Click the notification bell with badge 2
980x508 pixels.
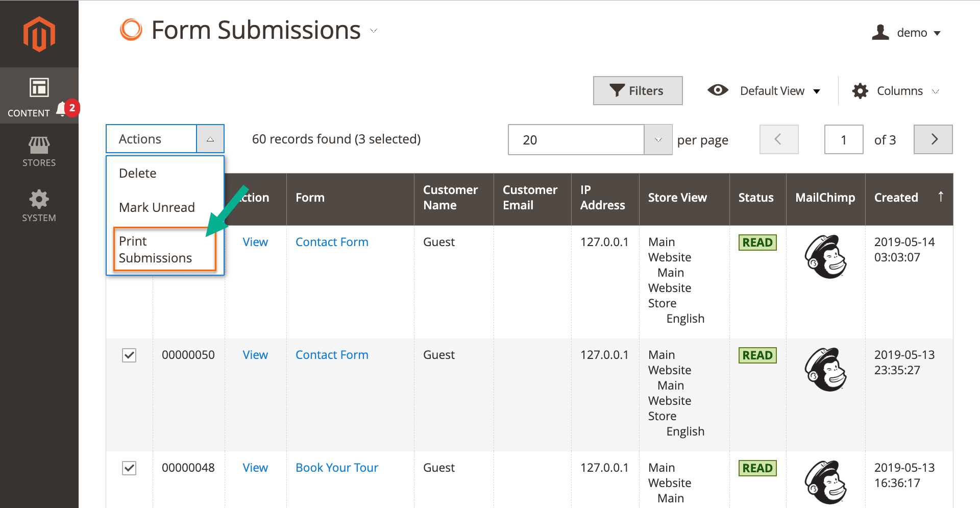(x=67, y=108)
